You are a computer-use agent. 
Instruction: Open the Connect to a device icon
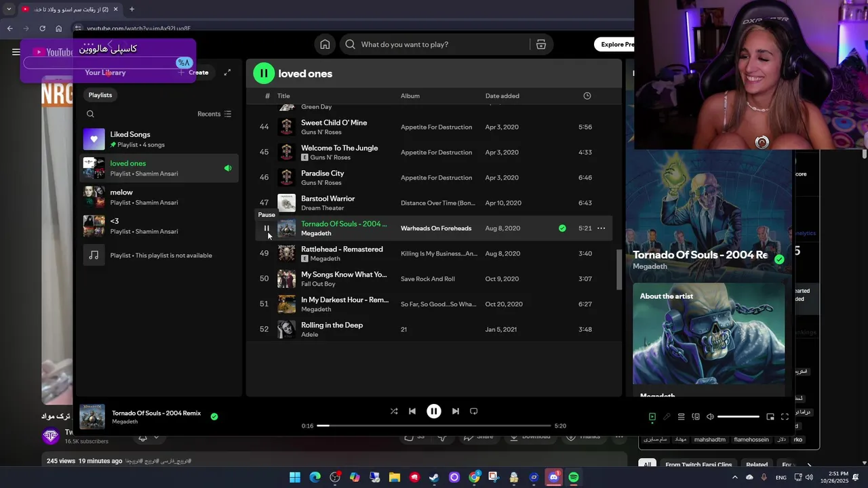point(696,417)
